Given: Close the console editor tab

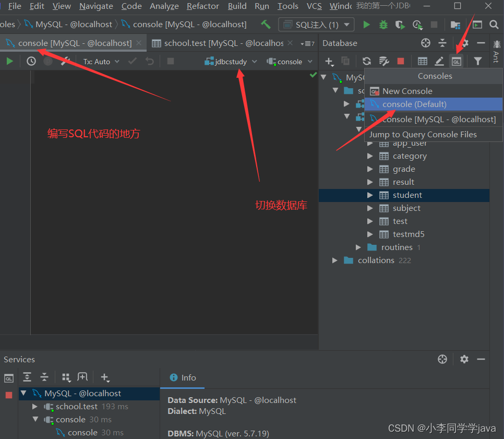Looking at the screenshot, I should coord(139,43).
